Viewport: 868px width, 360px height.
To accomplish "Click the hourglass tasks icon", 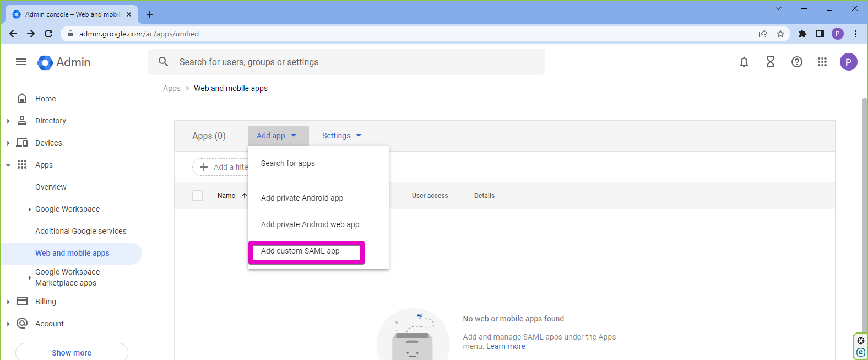I will pyautogui.click(x=771, y=62).
